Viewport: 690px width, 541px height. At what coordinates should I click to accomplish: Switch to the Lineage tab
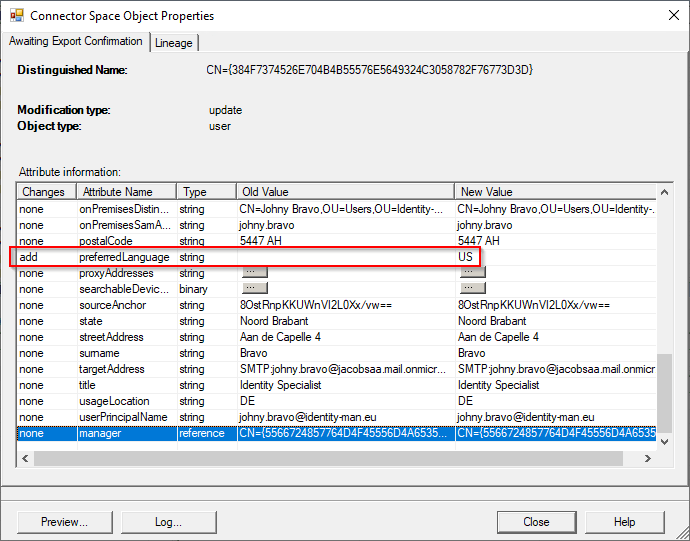tap(174, 42)
